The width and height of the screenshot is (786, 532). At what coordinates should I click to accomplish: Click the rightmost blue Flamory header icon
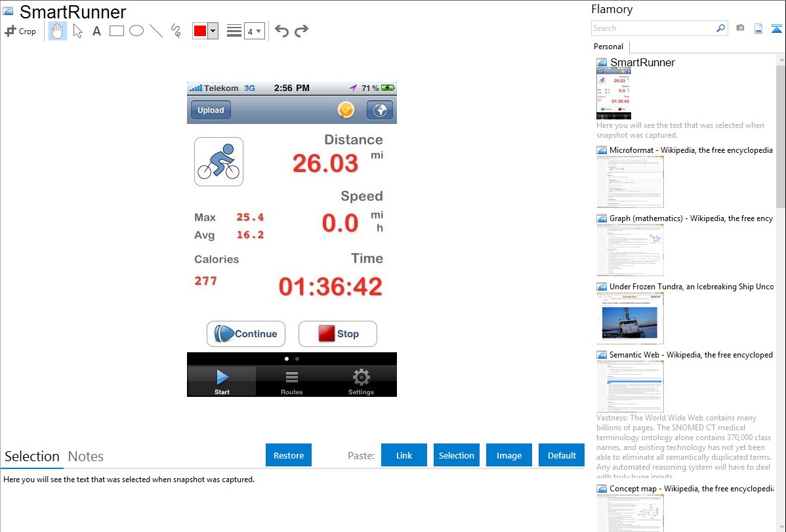coord(776,29)
